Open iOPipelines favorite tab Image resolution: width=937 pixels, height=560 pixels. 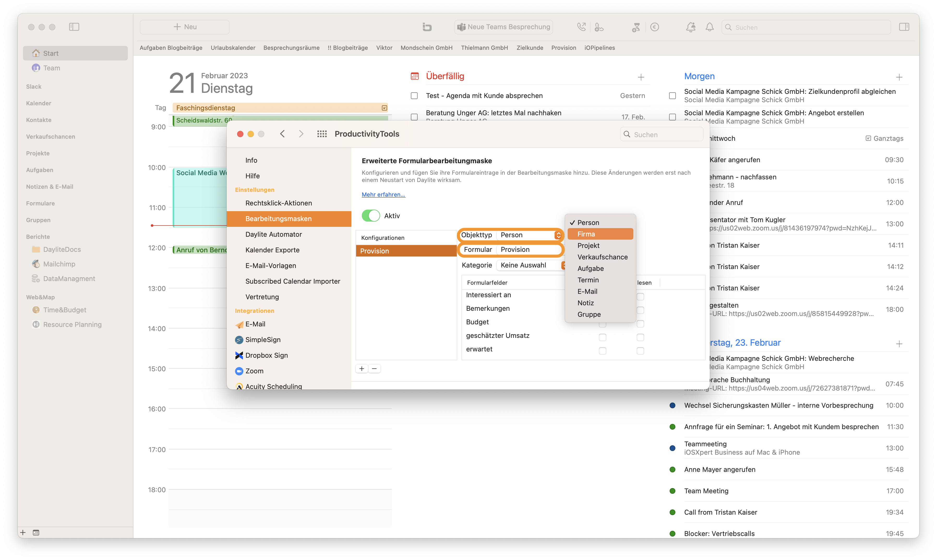(x=599, y=47)
